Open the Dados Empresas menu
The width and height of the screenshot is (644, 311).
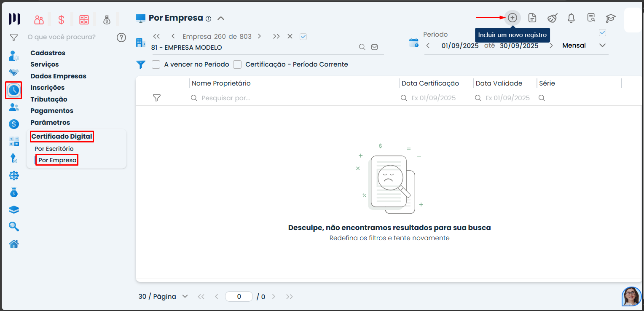tap(58, 76)
